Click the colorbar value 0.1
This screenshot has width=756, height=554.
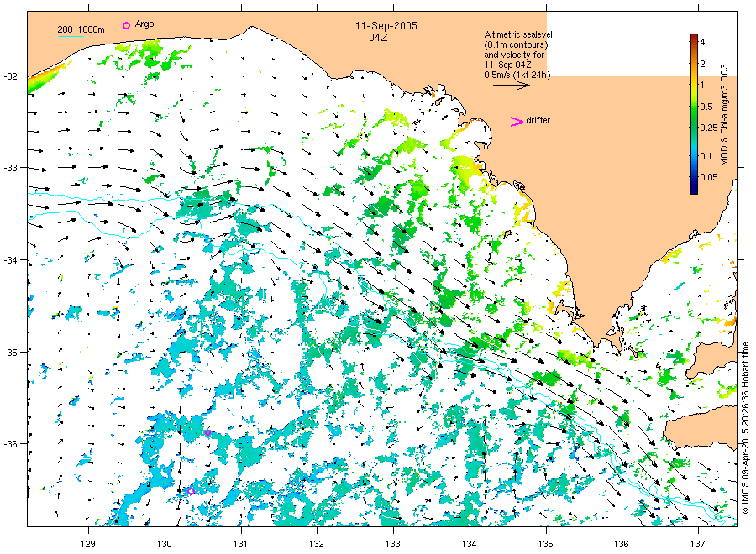(x=706, y=156)
